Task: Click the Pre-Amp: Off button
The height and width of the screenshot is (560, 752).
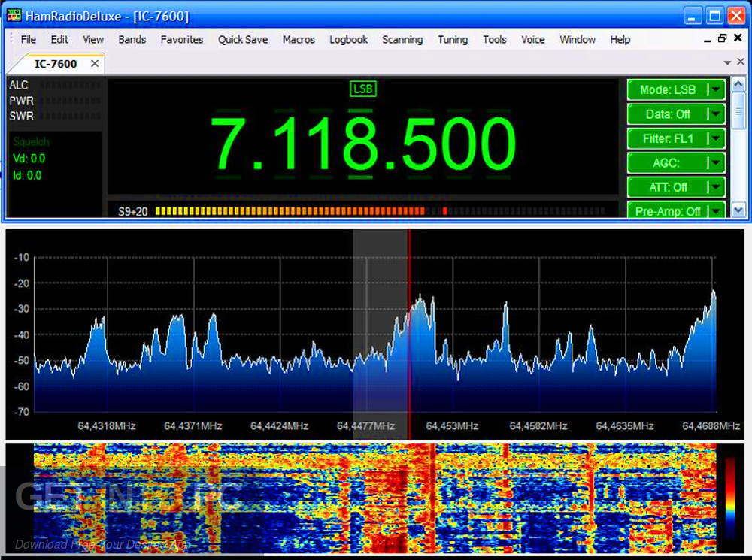Action: (x=668, y=210)
